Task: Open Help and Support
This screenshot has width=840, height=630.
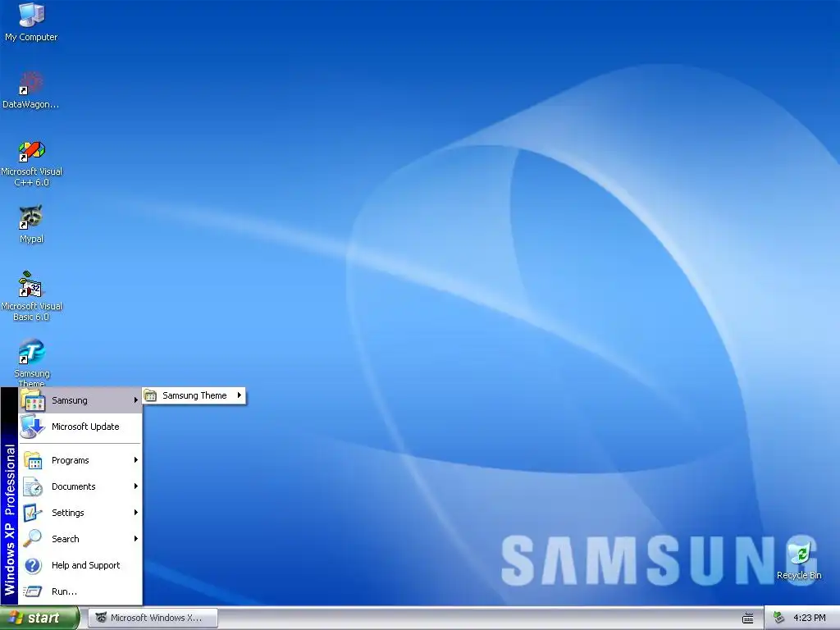Action: (x=80, y=565)
